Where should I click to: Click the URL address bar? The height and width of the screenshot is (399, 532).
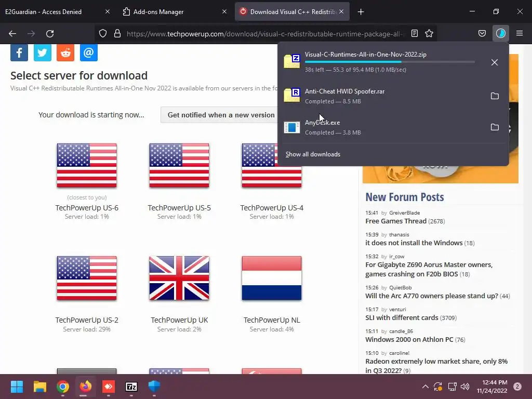[265, 34]
